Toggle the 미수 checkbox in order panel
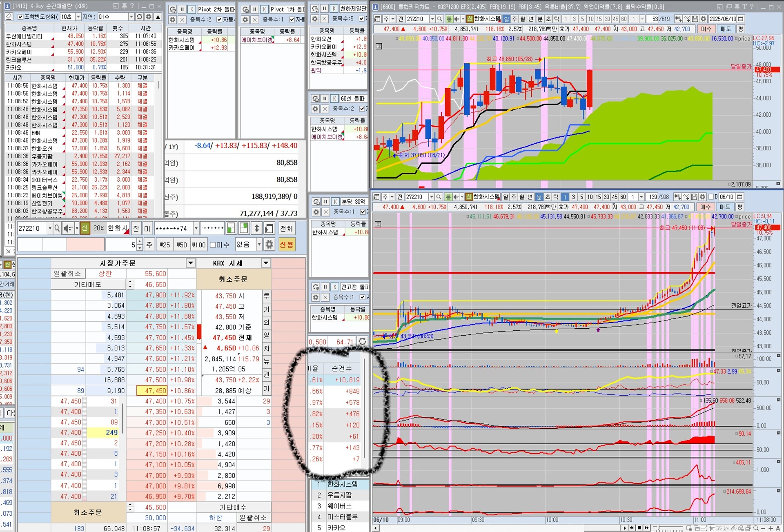 pyautogui.click(x=213, y=245)
